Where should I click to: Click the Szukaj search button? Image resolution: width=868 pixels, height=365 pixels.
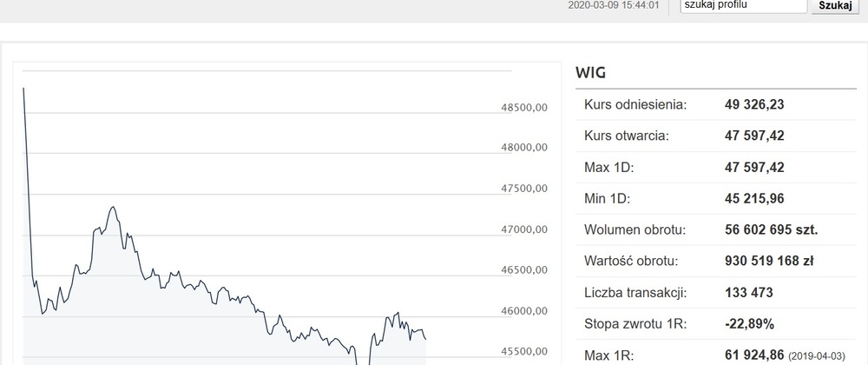point(835,5)
